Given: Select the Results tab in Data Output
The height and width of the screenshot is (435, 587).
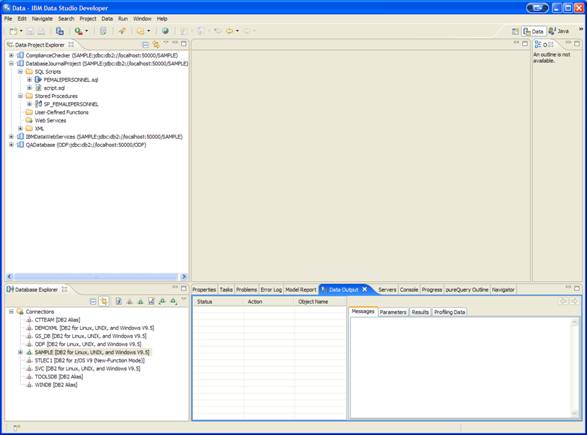Looking at the screenshot, I should point(420,312).
